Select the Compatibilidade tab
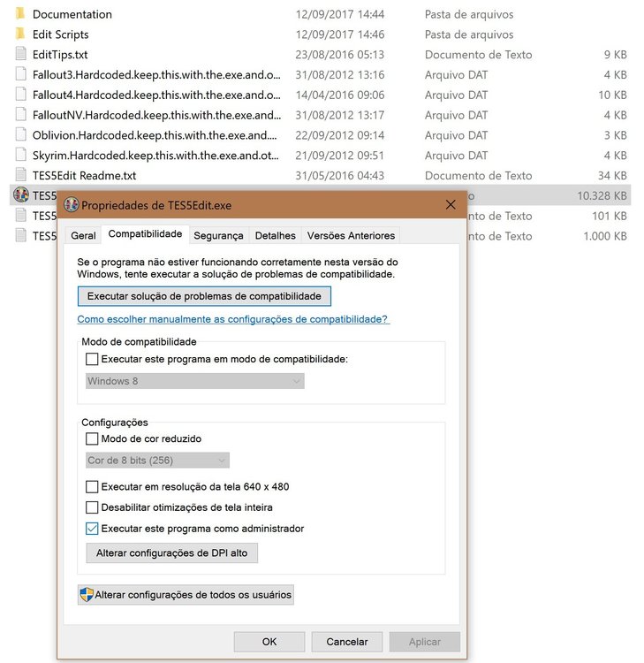The width and height of the screenshot is (644, 663). [145, 234]
